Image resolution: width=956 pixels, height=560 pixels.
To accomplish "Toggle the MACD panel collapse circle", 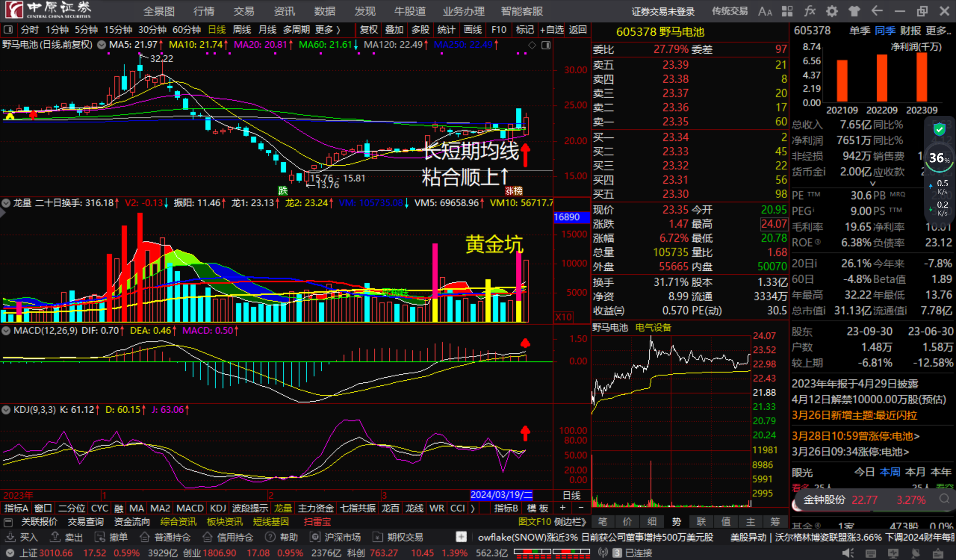I will click(x=6, y=331).
